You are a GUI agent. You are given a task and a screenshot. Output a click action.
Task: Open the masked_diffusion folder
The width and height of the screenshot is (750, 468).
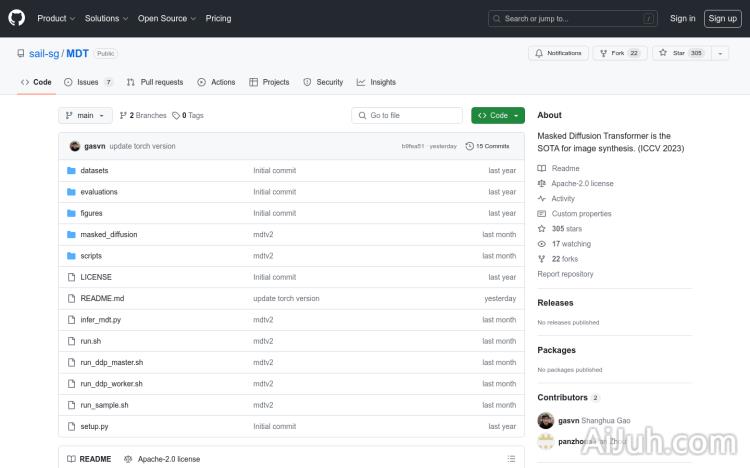point(109,234)
